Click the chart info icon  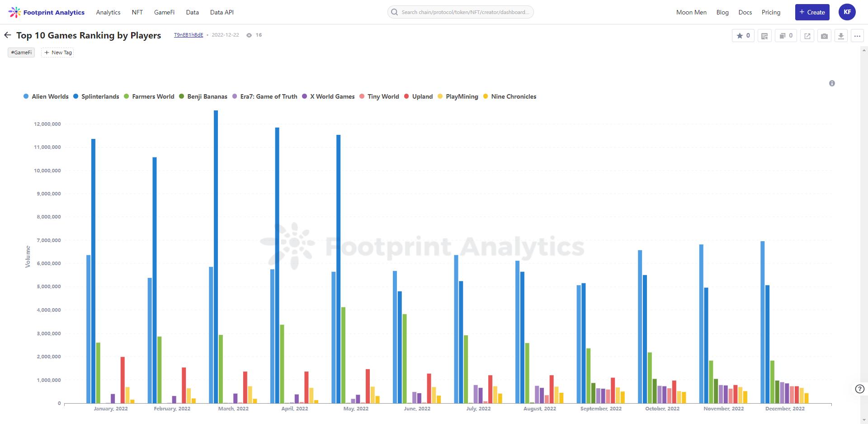[832, 83]
